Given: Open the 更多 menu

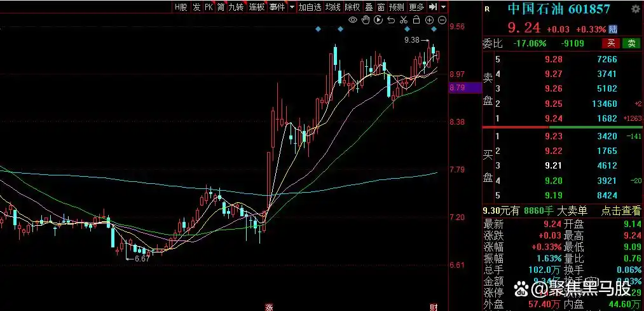Looking at the screenshot, I should pyautogui.click(x=416, y=7).
